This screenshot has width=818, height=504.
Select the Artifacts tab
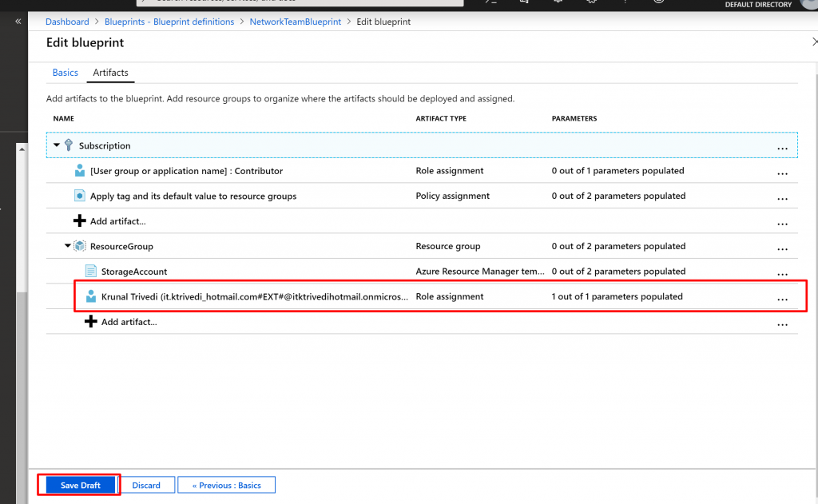point(110,73)
